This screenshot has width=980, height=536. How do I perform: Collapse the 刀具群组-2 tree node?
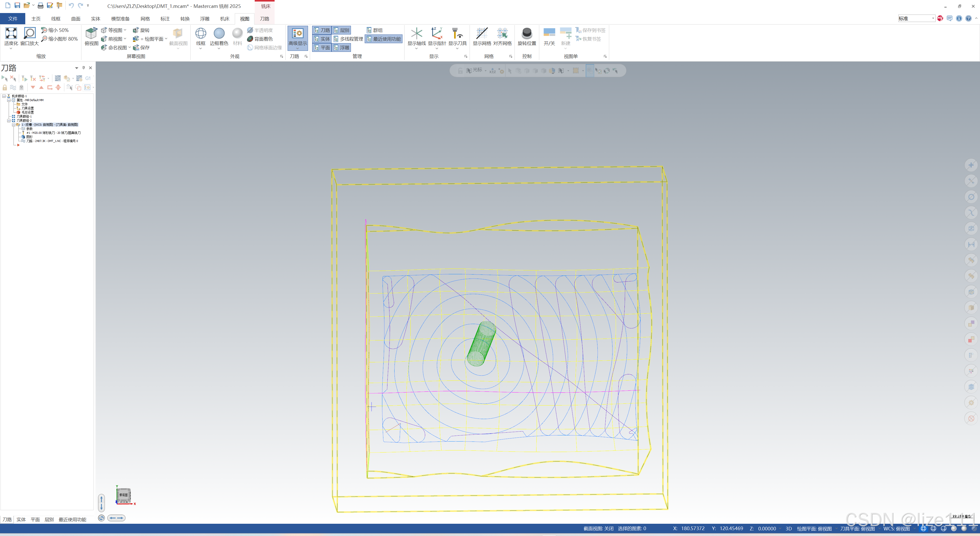pos(9,121)
